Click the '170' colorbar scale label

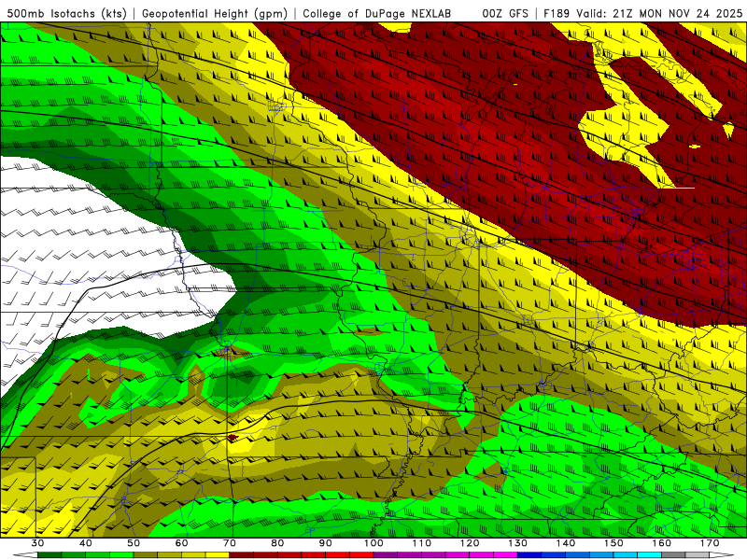tap(710, 543)
